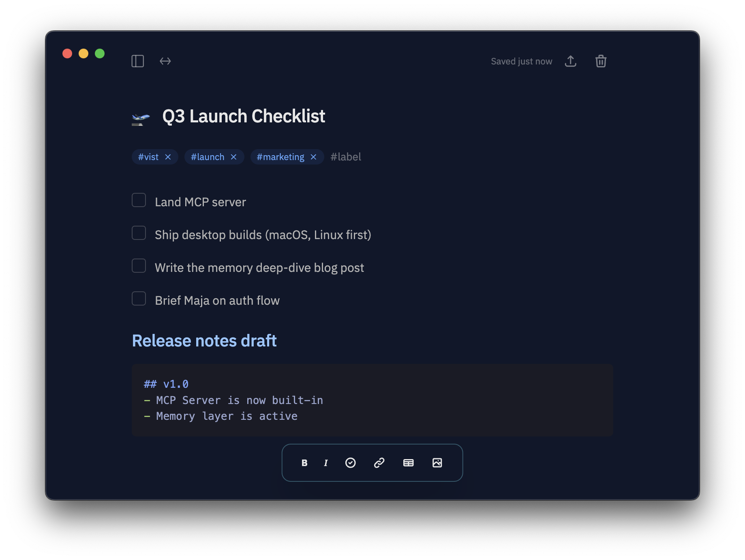Image resolution: width=745 pixels, height=560 pixels.
Task: Click the '## v1.0' code line
Action: coord(166,384)
